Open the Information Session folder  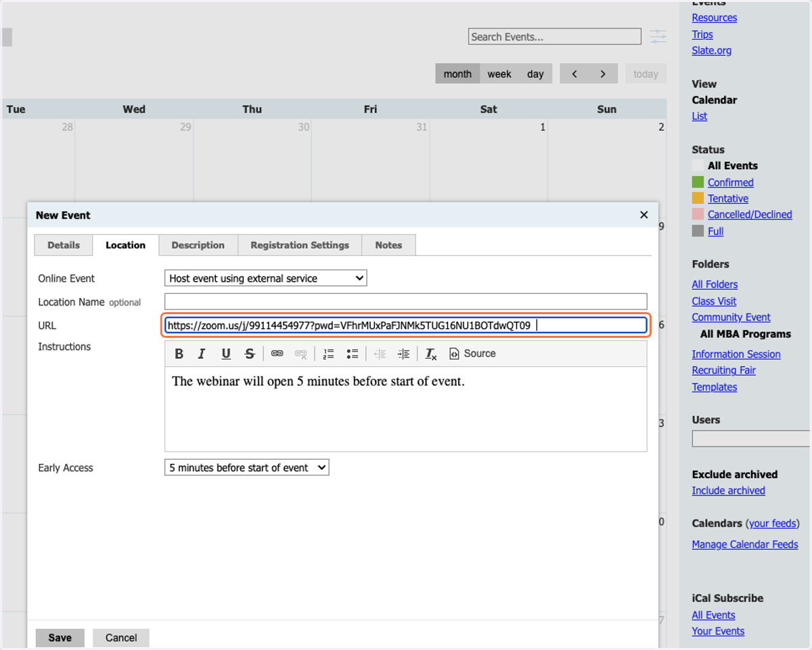click(x=736, y=354)
